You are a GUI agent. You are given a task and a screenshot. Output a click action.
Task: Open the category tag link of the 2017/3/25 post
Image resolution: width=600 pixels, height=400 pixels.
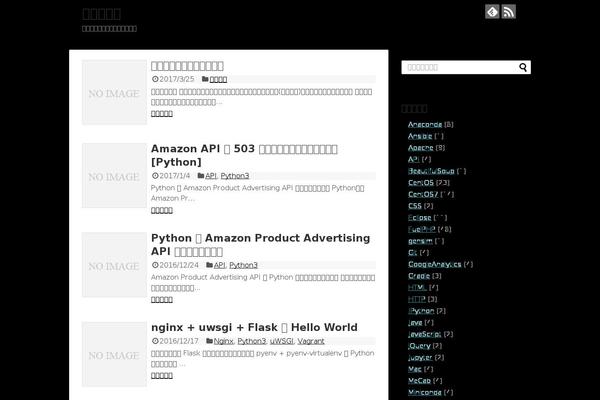218,79
